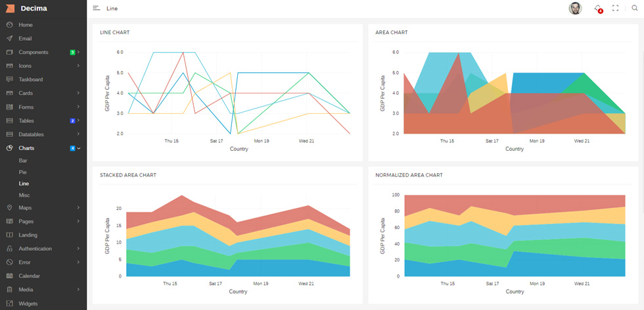Click the Decima brand name link
Screen dimensions: 644x310
tap(34, 8)
